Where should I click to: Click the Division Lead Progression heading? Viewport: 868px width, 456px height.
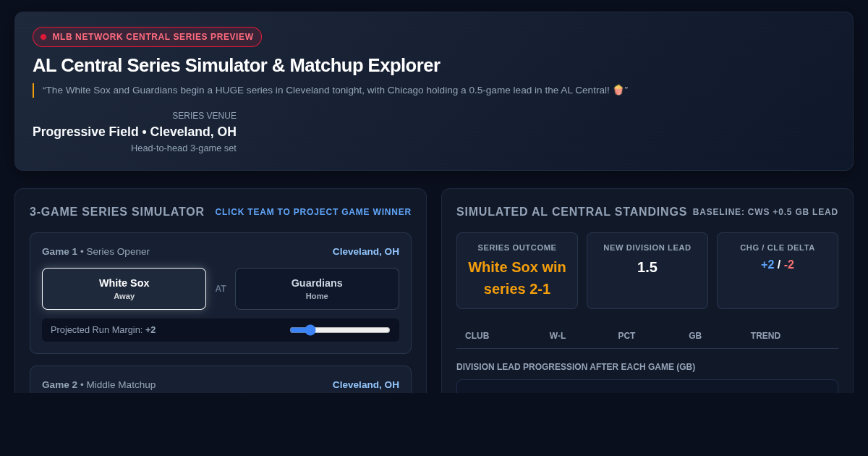(576, 367)
